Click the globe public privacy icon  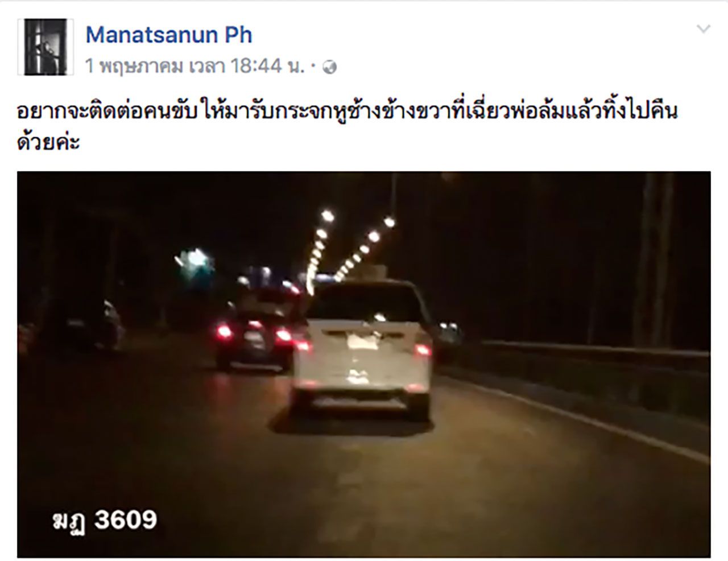(x=330, y=68)
